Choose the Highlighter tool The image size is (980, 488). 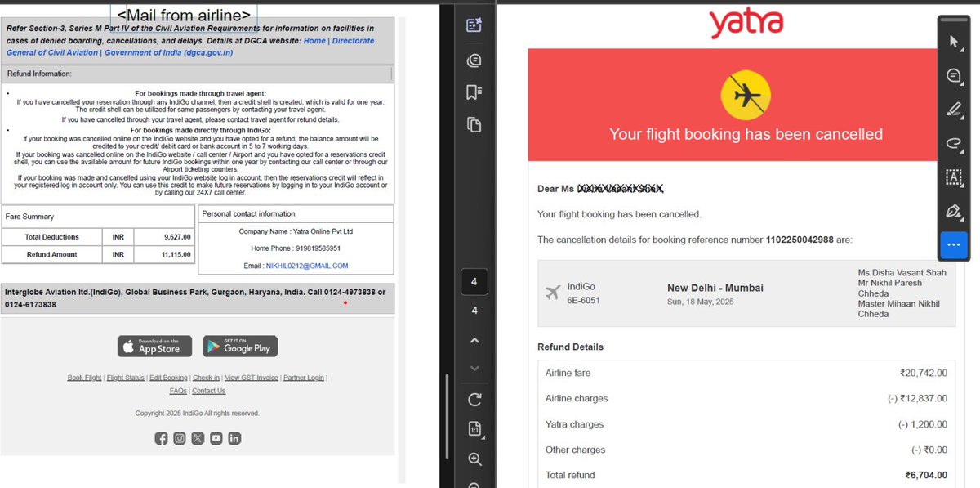tap(953, 109)
